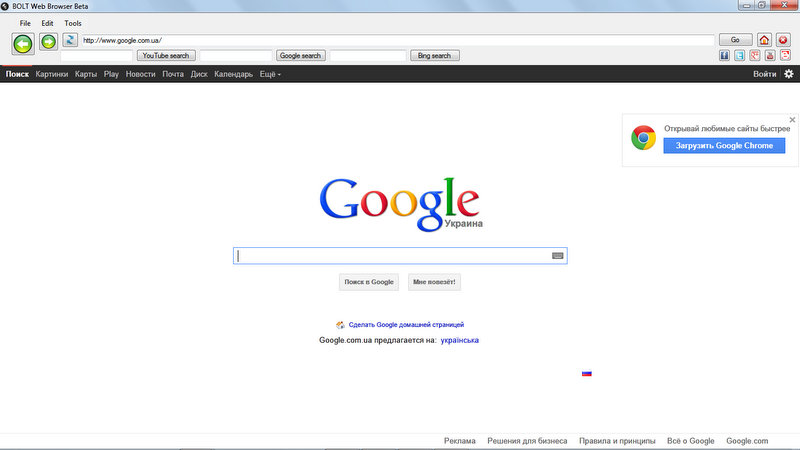The height and width of the screenshot is (450, 800).
Task: Open the Edit menu
Action: (47, 23)
